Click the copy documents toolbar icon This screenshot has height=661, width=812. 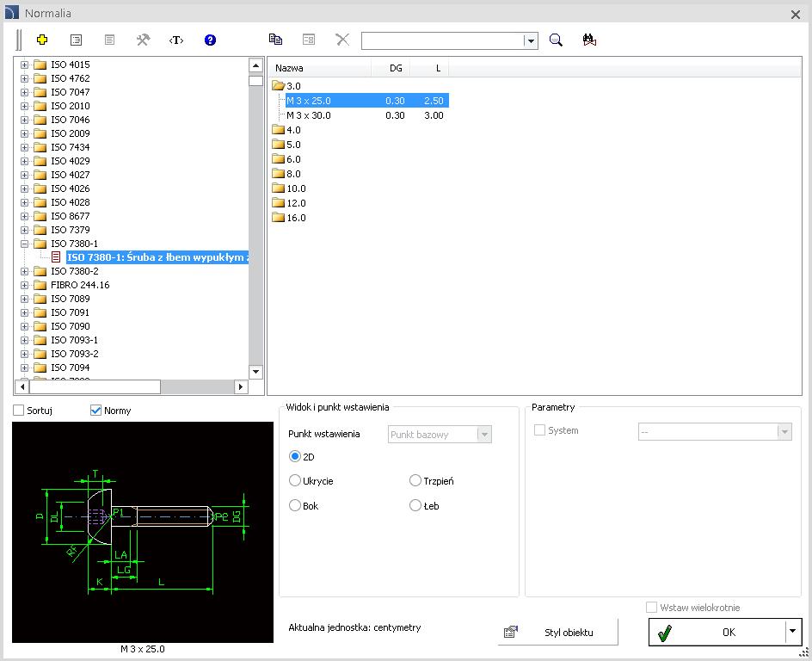pos(275,40)
